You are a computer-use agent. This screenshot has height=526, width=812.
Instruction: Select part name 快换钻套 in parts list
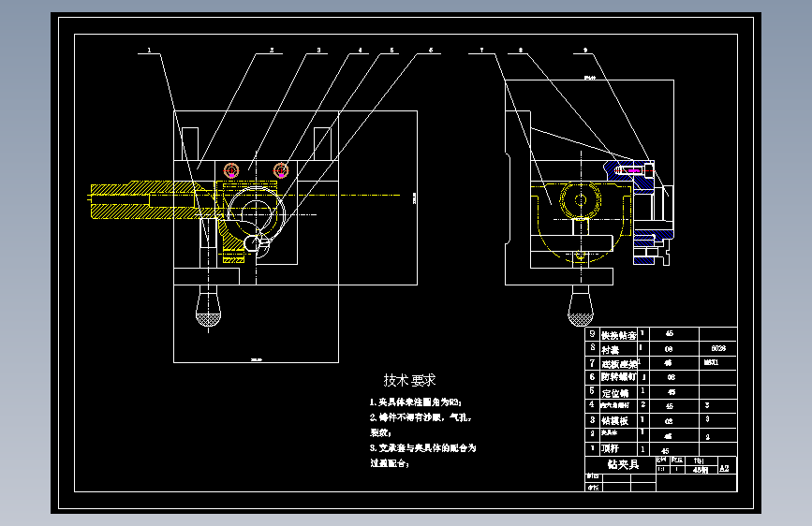(618, 335)
